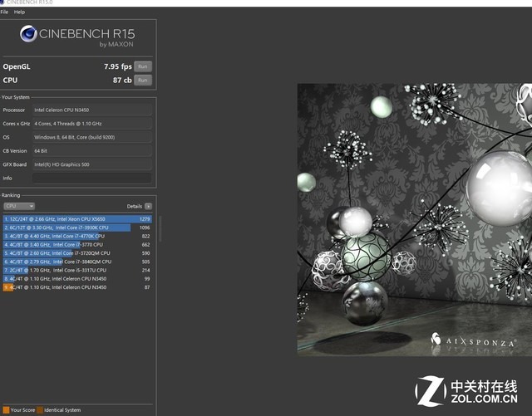532x416 pixels.
Task: Select the Cores x GHz field
Action: pyautogui.click(x=91, y=124)
